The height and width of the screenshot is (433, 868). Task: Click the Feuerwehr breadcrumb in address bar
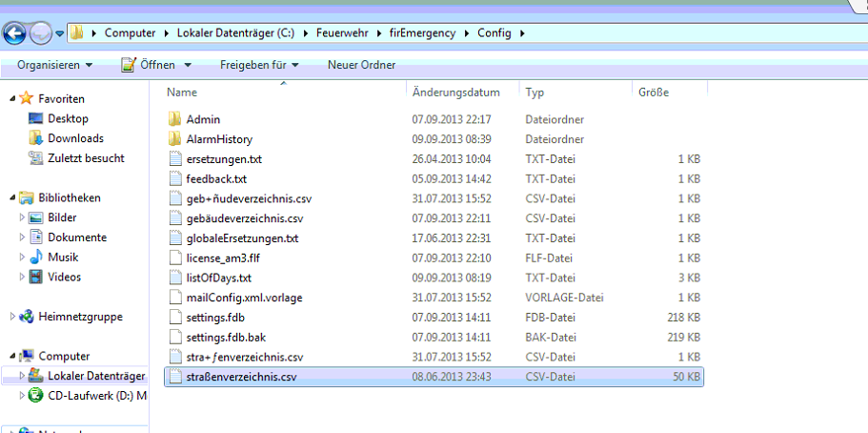(343, 33)
